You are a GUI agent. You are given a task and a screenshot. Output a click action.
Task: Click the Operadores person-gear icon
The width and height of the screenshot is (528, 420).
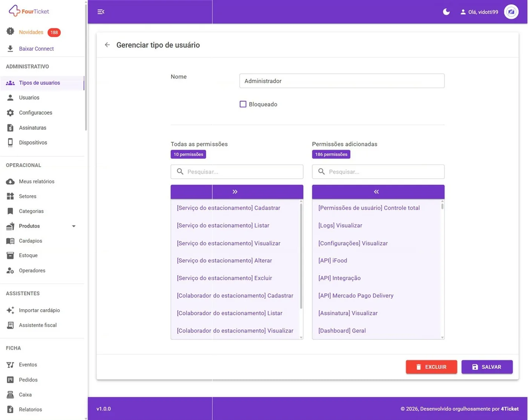pyautogui.click(x=10, y=271)
